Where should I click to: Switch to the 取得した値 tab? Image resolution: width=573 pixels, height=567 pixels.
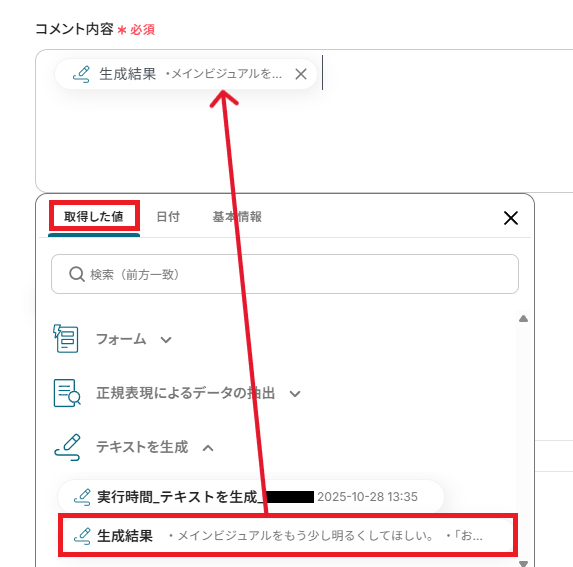click(94, 216)
